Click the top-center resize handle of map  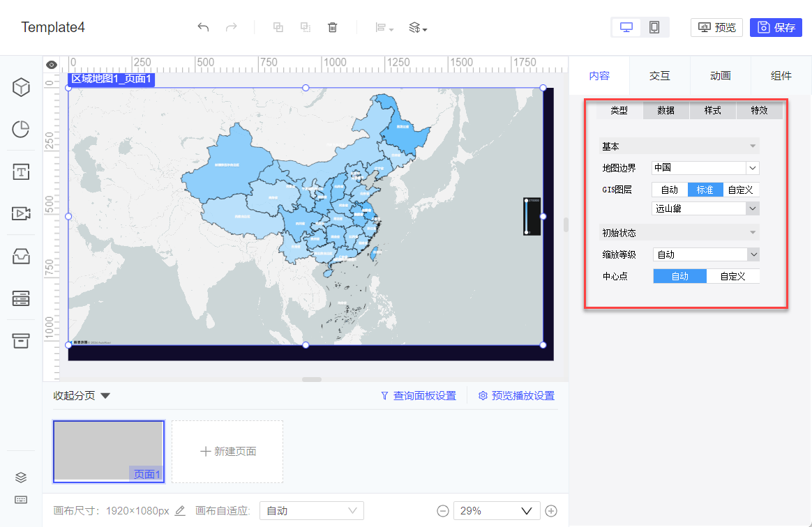pos(306,88)
